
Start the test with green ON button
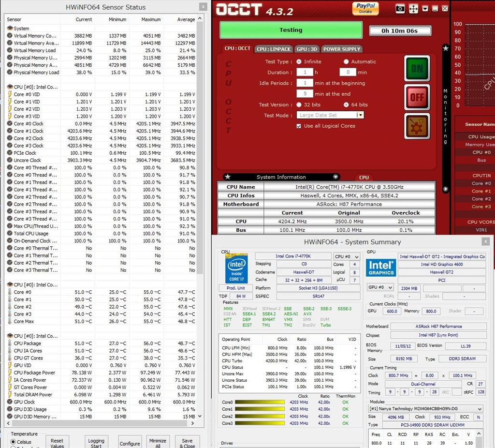click(417, 69)
